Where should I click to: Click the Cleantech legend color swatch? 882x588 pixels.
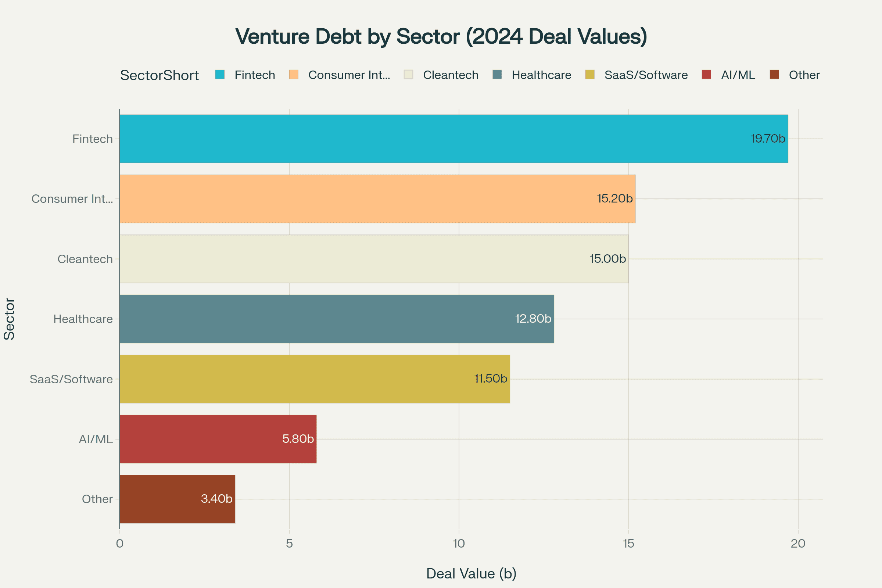tap(408, 75)
